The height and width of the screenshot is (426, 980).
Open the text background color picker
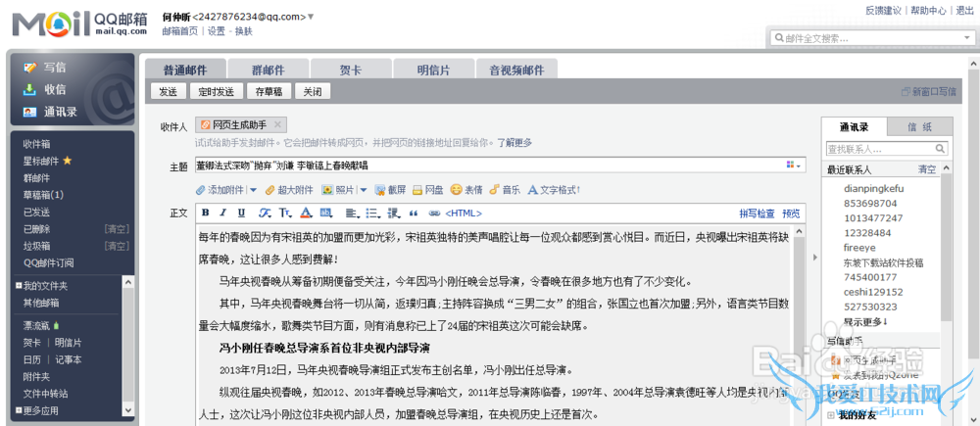pos(325,213)
